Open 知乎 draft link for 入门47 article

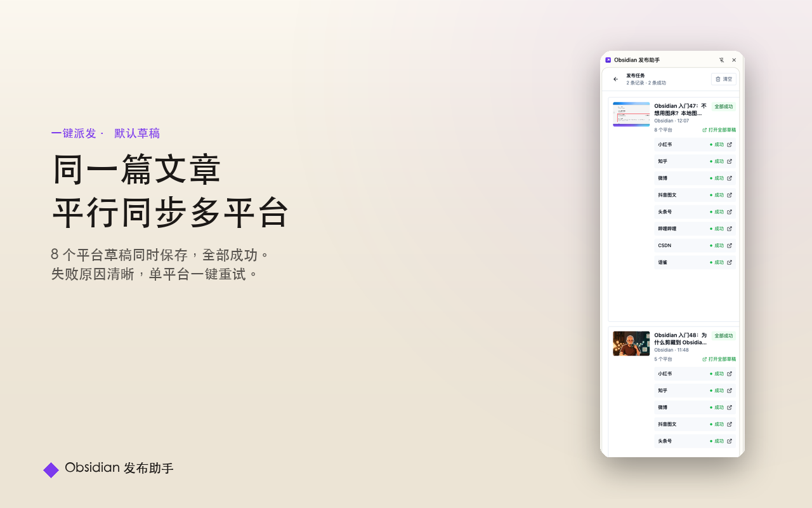730,161
